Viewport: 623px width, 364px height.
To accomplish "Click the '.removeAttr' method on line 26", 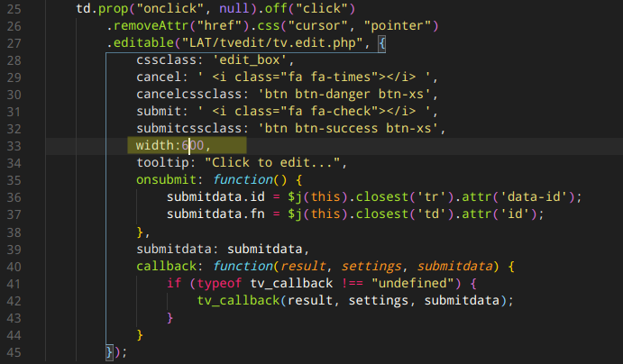I will (x=147, y=26).
